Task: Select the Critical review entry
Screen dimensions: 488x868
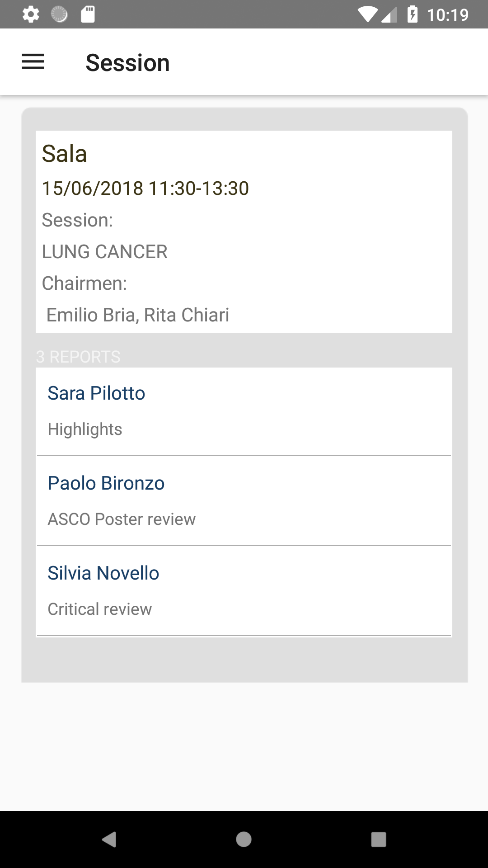Action: (100, 609)
